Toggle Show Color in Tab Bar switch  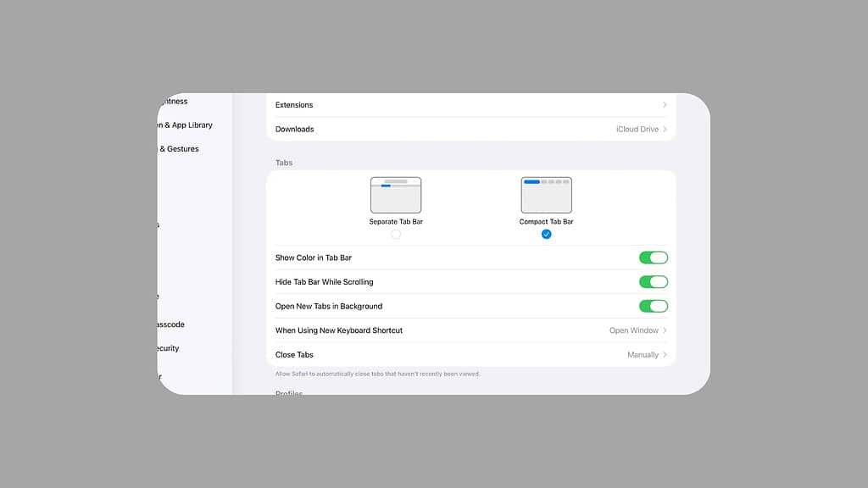(654, 258)
